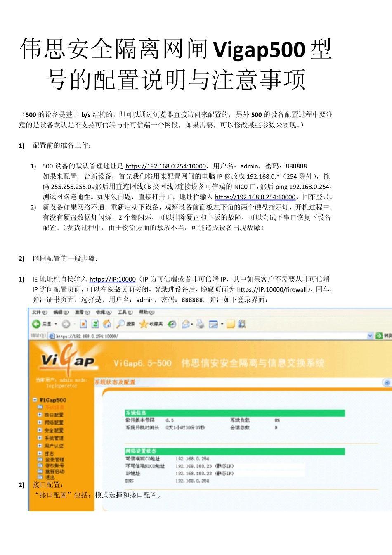Select 退出 in the left tree

point(50,477)
